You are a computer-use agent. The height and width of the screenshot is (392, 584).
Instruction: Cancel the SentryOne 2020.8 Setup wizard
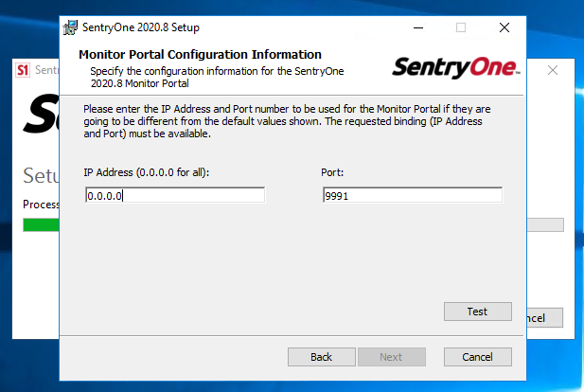click(477, 357)
